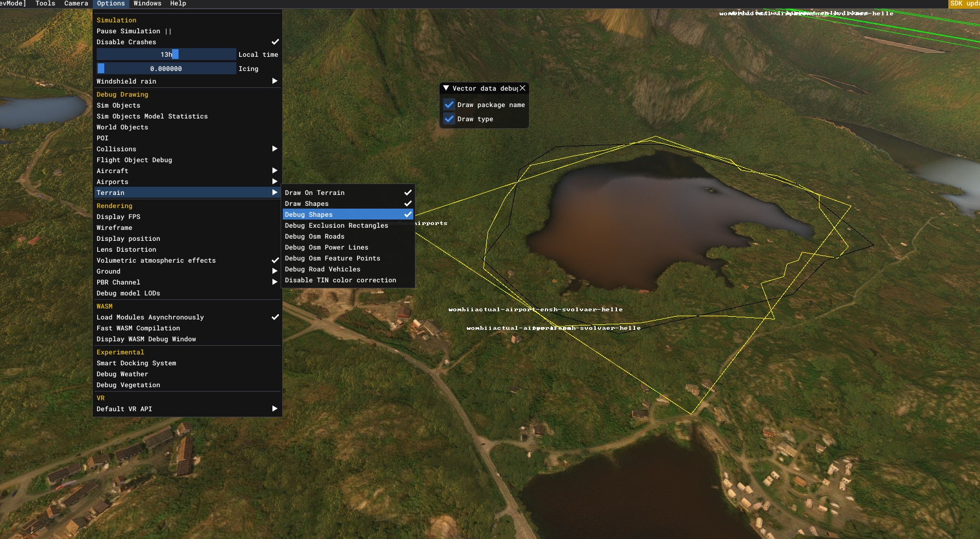Screen dimensions: 980x539
Task: Expand Aircraft submenu
Action: [188, 171]
